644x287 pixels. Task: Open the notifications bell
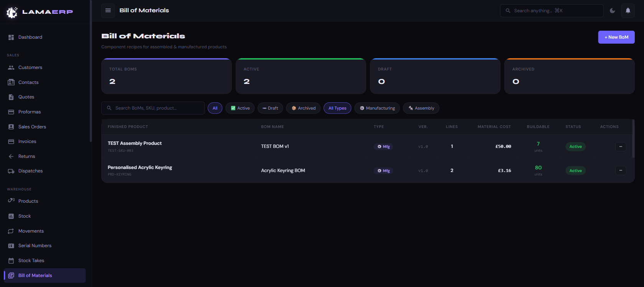point(628,11)
